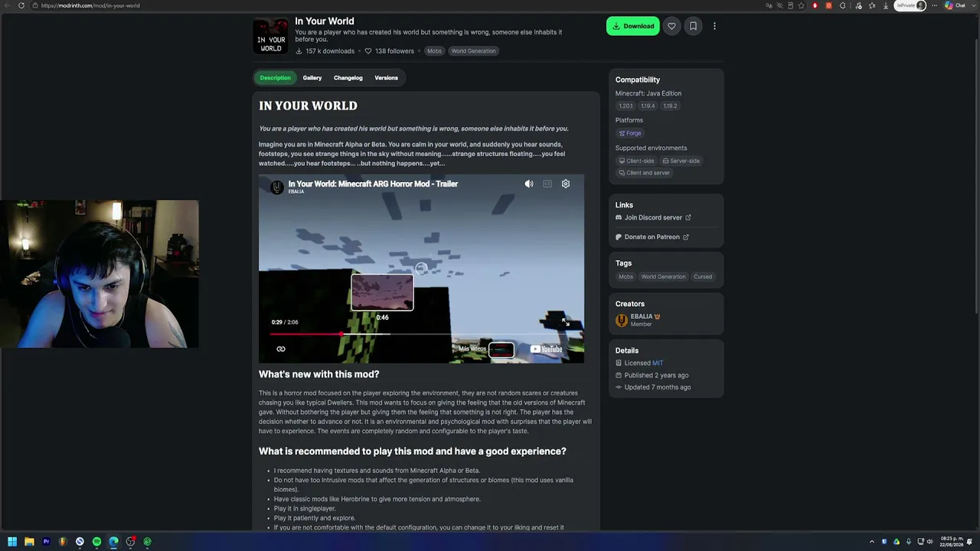The width and height of the screenshot is (980, 551).
Task: Go back with the browser back arrow
Action: click(8, 5)
